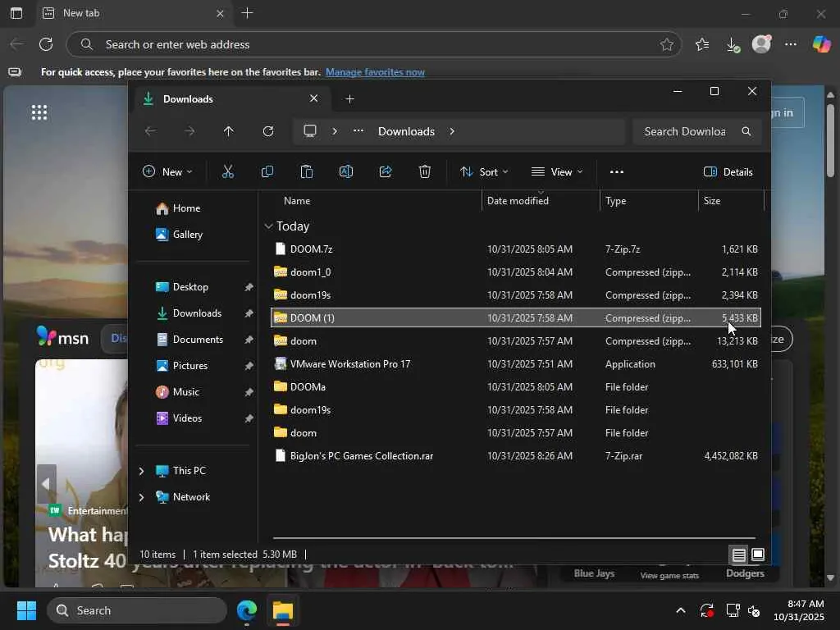The image size is (840, 630).
Task: Sort by the Name column header
Action: [x=297, y=201]
